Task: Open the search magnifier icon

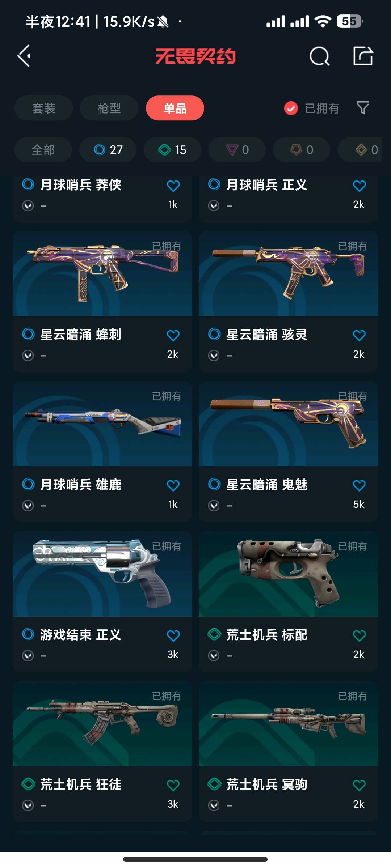Action: click(319, 56)
